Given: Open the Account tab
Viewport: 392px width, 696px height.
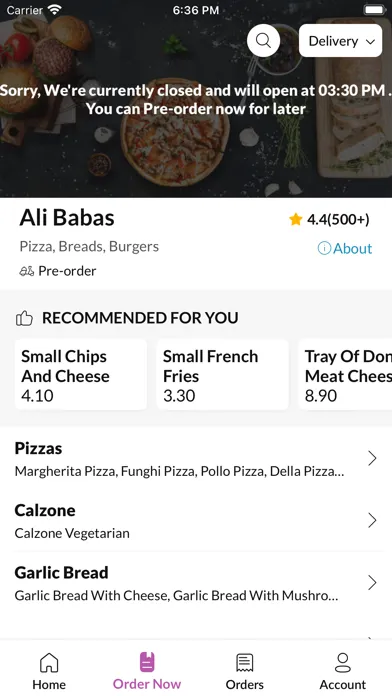Looking at the screenshot, I should click(343, 671).
